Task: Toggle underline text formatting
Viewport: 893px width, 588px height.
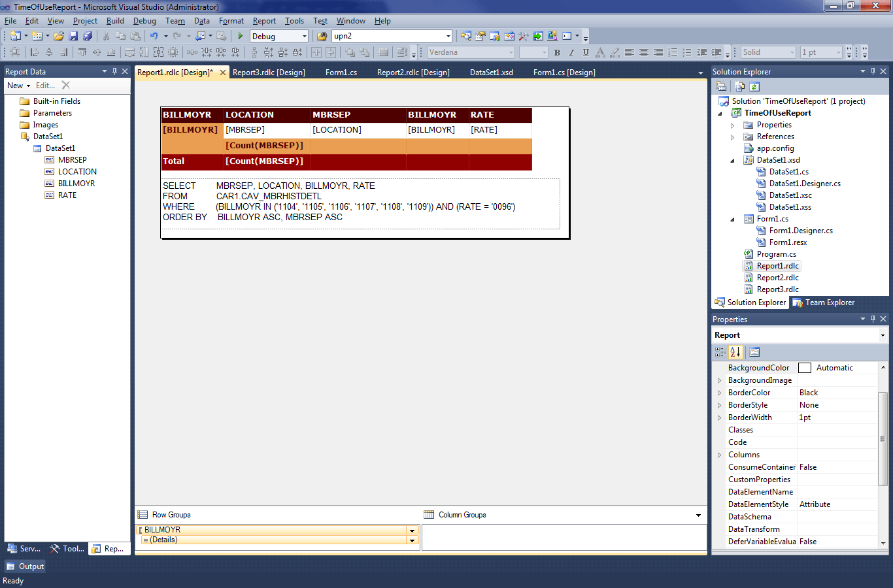Action: click(586, 52)
